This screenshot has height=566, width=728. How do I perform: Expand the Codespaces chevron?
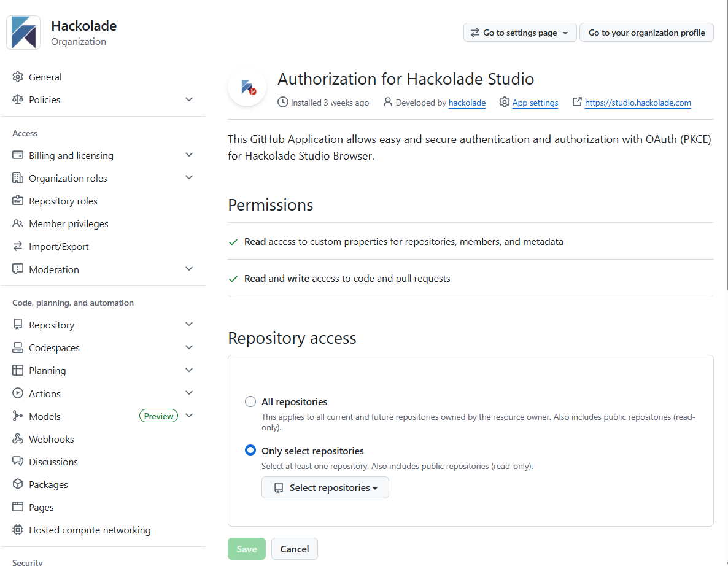pyautogui.click(x=189, y=347)
